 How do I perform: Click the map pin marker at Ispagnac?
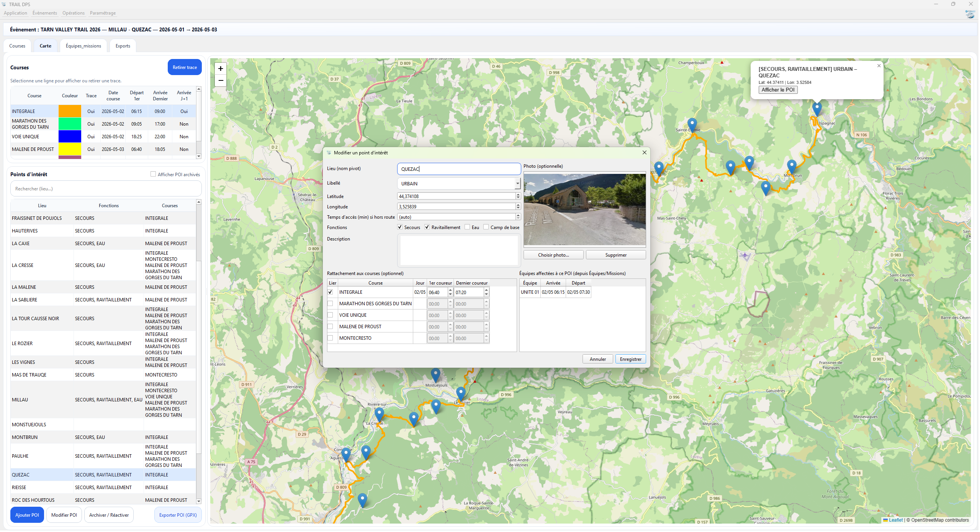[817, 108]
